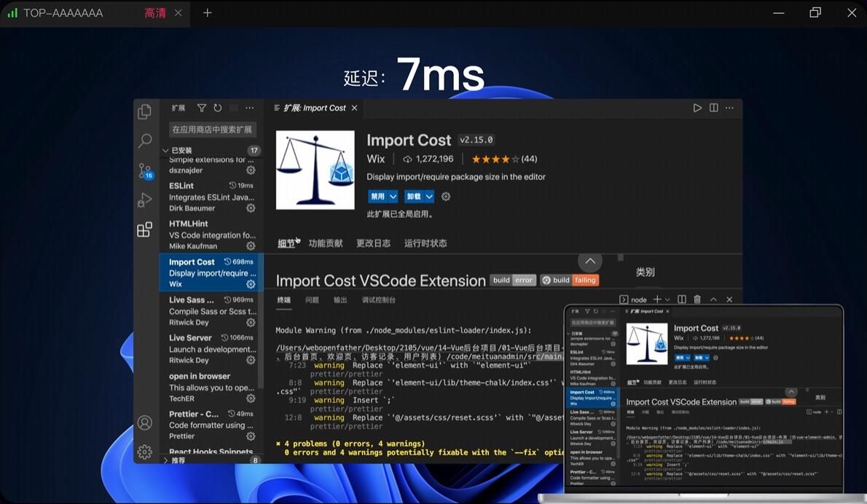Maximize terminal panel with up chevron
Viewport: 867px width, 504px height.
(713, 299)
